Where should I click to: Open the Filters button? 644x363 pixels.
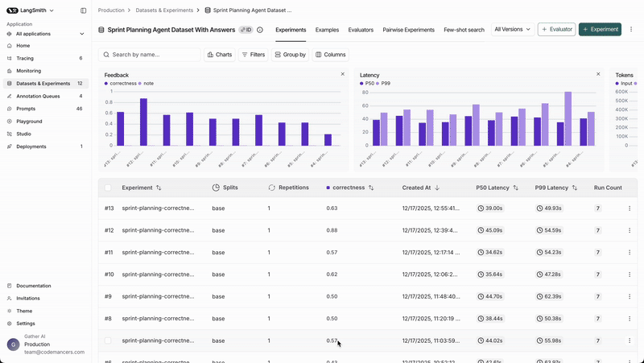(x=253, y=55)
